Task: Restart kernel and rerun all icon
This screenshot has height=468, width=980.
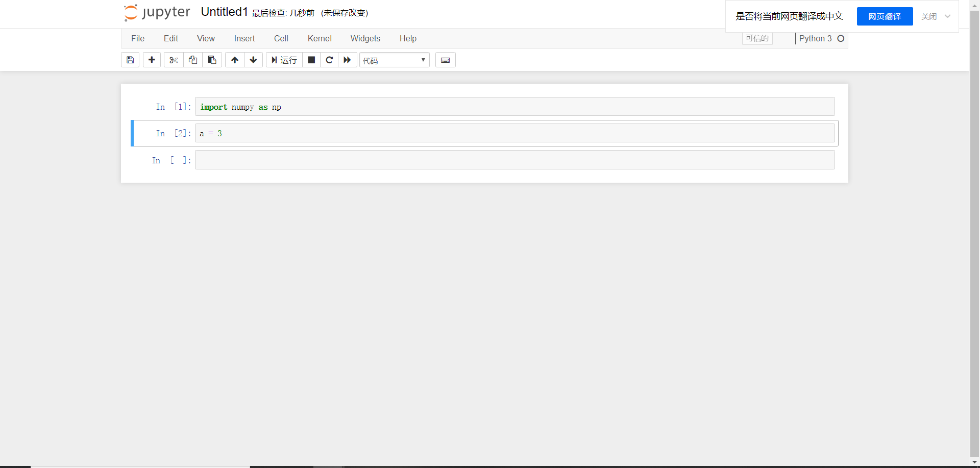Action: pos(347,60)
